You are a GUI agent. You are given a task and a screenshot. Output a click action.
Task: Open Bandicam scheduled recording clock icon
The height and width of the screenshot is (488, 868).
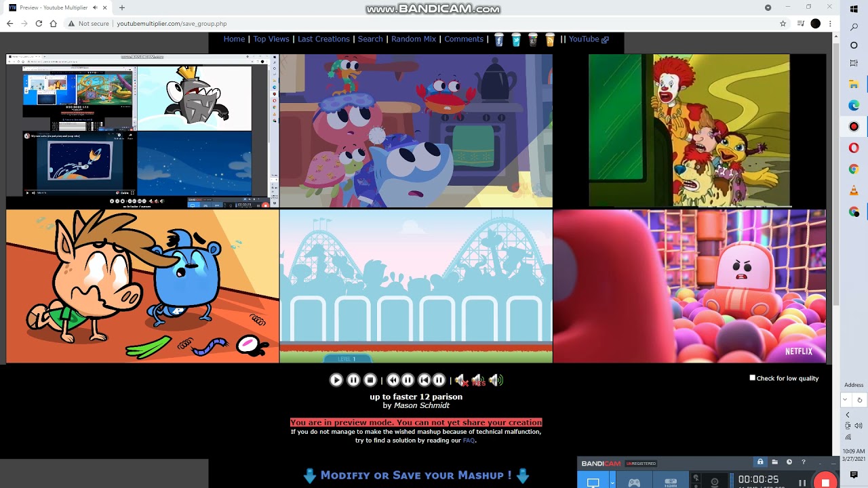[x=789, y=462]
